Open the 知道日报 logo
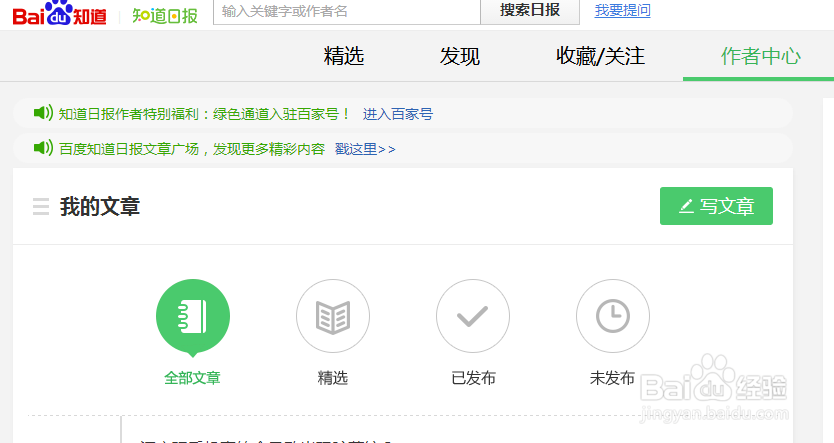This screenshot has width=834, height=443. pos(165,16)
